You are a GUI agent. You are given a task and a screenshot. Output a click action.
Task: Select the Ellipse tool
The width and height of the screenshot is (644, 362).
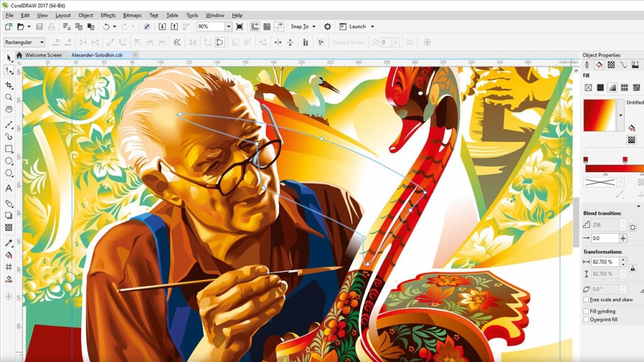pyautogui.click(x=9, y=160)
